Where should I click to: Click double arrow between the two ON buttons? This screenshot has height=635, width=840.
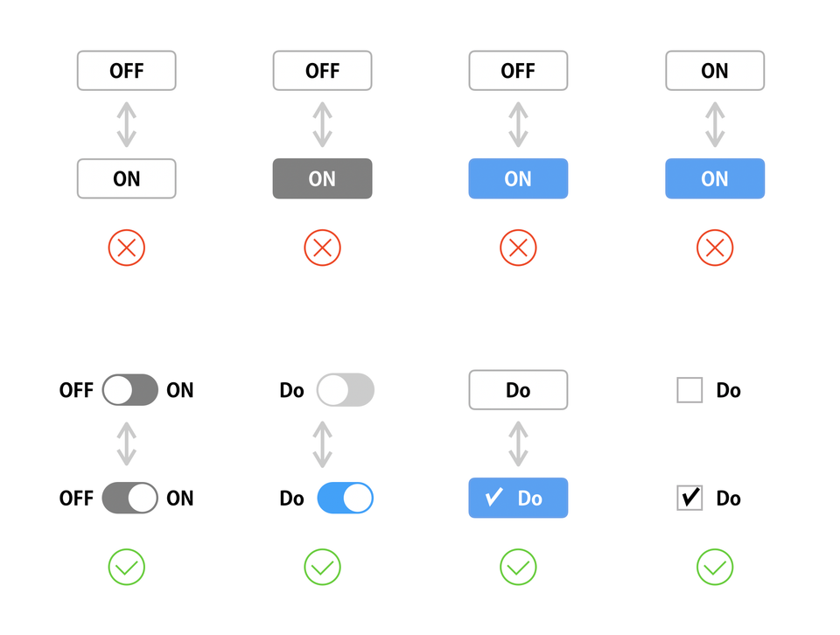coord(715,125)
